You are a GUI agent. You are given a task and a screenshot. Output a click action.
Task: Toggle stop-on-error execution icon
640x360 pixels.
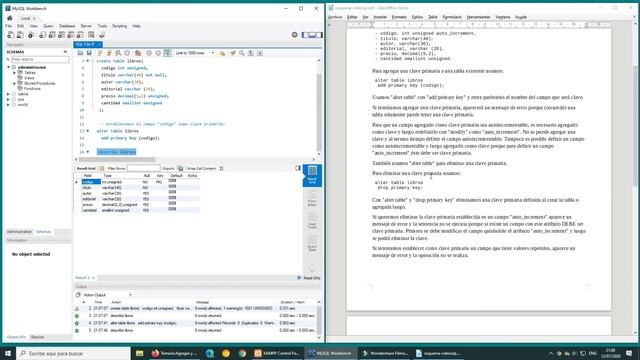coord(138,53)
